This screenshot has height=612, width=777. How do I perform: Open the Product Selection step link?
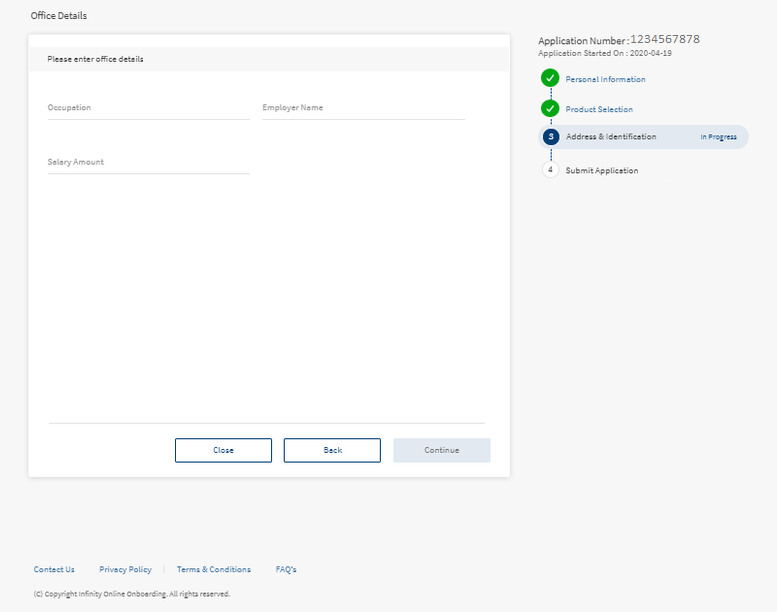[599, 110]
